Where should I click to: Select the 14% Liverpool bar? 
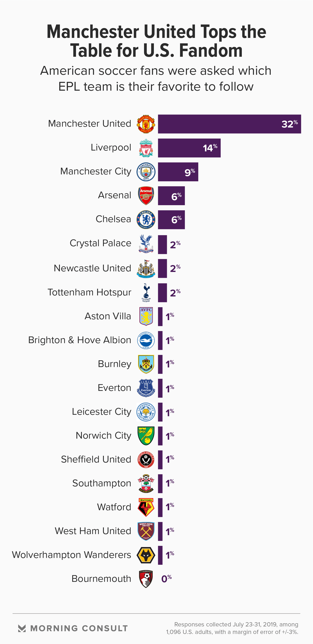189,148
